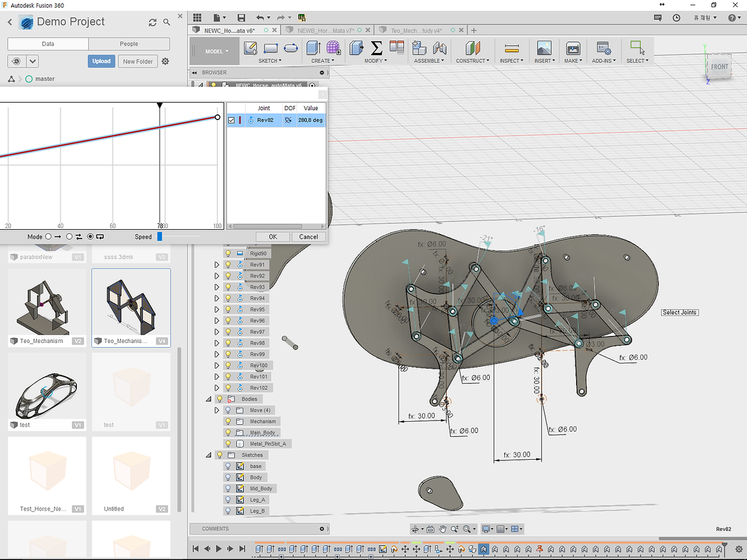Image resolution: width=747 pixels, height=560 pixels.
Task: Click the New Folder button
Action: [138, 61]
